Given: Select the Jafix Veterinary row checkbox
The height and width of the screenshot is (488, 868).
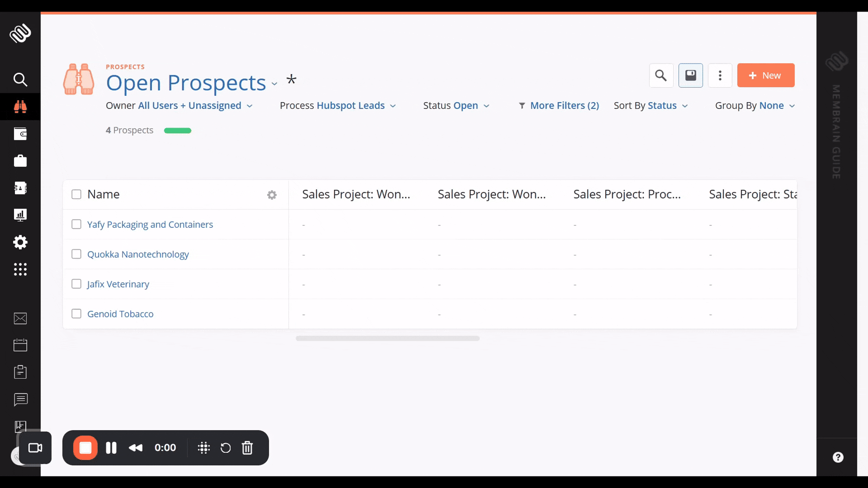Looking at the screenshot, I should pyautogui.click(x=76, y=284).
